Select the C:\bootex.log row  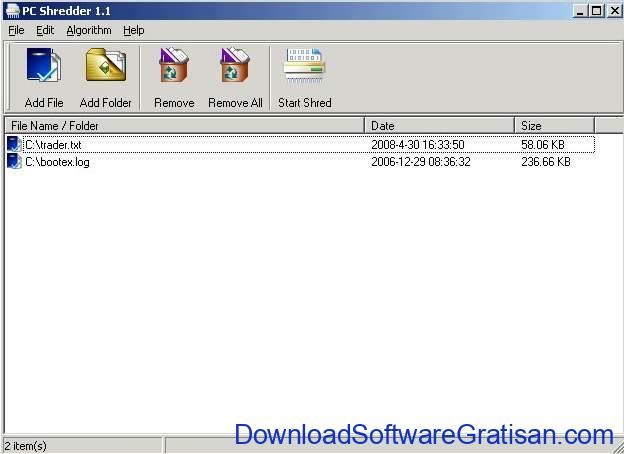pyautogui.click(x=300, y=162)
